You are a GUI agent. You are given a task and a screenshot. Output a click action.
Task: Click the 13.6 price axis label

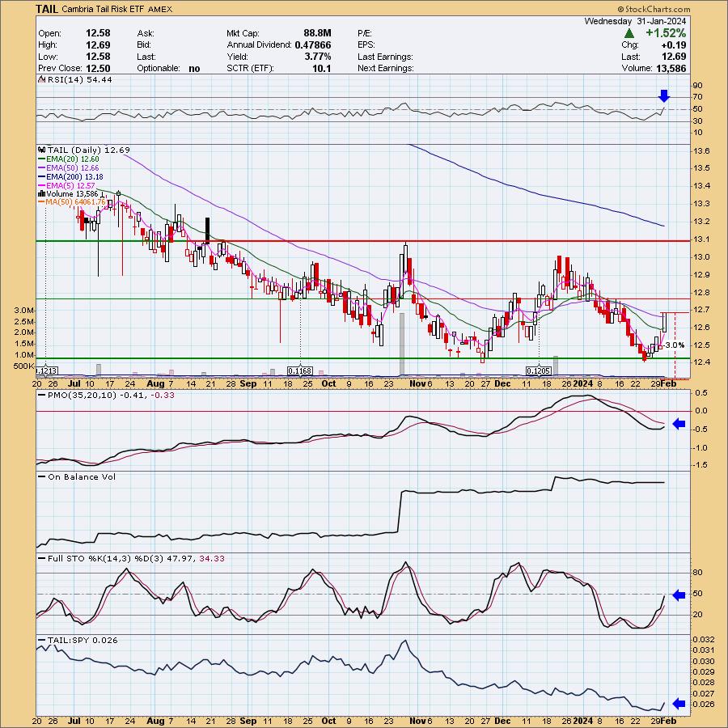click(x=701, y=151)
